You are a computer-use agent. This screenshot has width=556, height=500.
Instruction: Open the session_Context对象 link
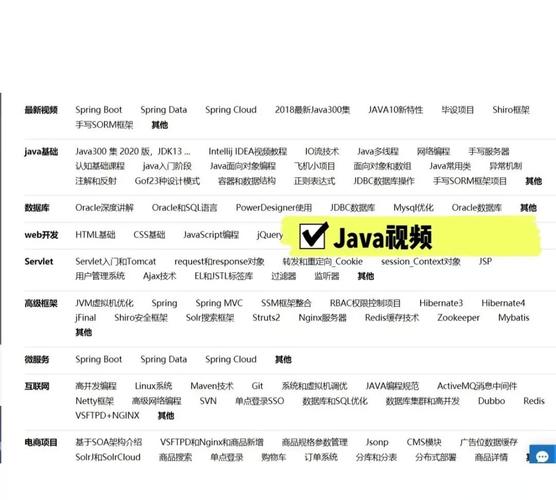click(x=421, y=262)
